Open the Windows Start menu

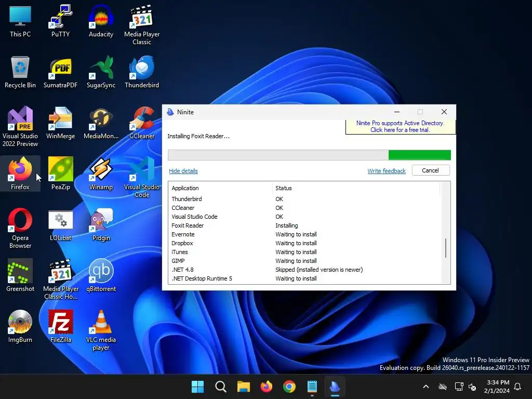(x=197, y=387)
